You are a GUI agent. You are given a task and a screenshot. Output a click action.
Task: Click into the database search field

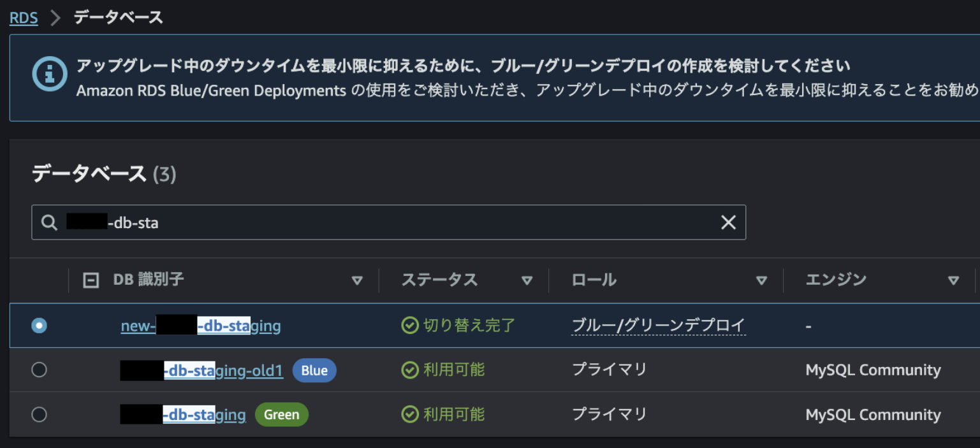[x=414, y=222]
